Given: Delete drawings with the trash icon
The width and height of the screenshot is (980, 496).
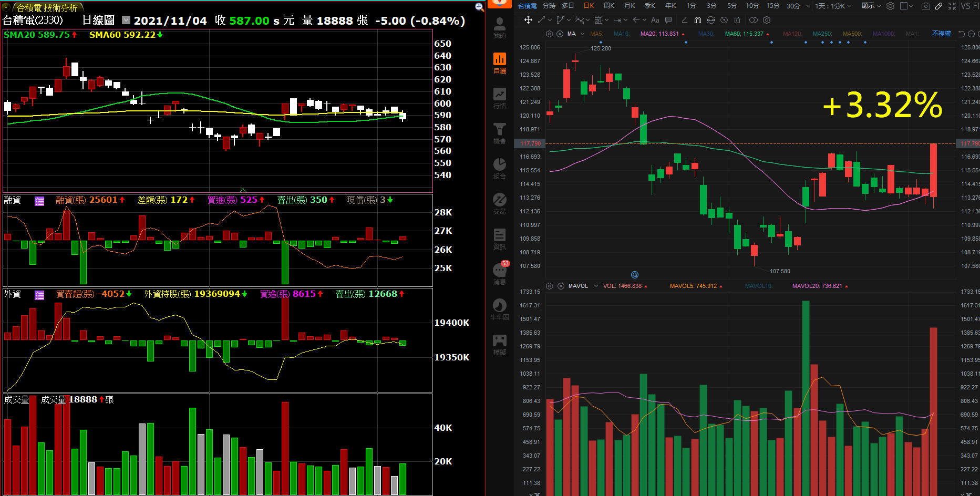Looking at the screenshot, I should pyautogui.click(x=737, y=20).
